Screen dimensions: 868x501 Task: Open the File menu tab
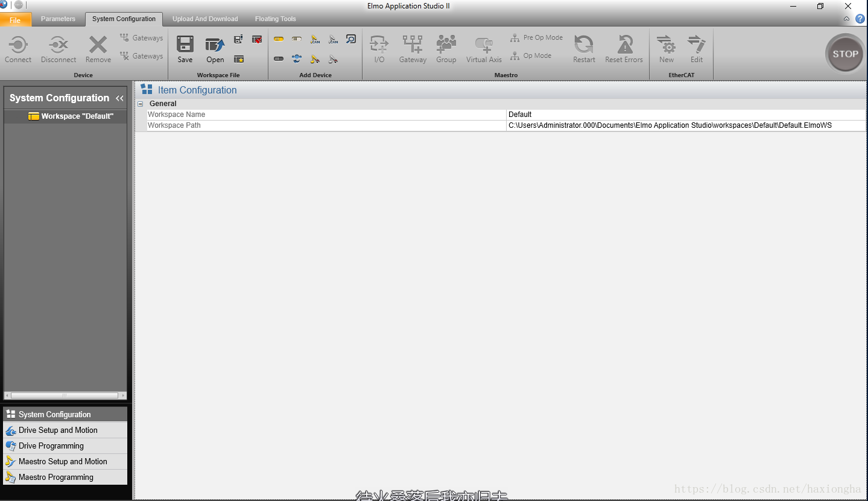point(16,20)
